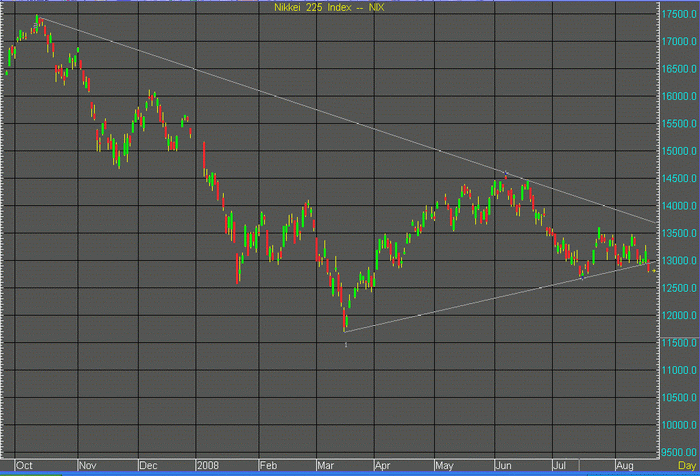
Task: Click the Mar label on time axis
Action: 326,466
